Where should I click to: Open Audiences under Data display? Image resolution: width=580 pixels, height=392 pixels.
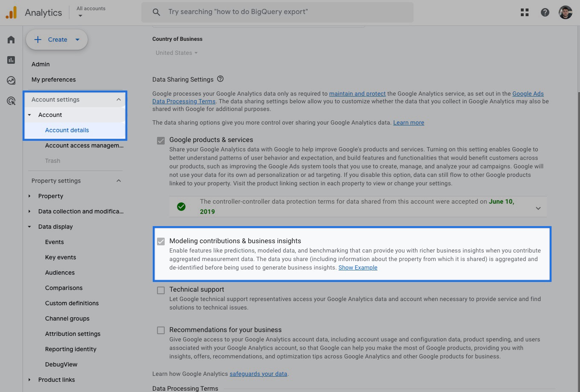tap(60, 273)
